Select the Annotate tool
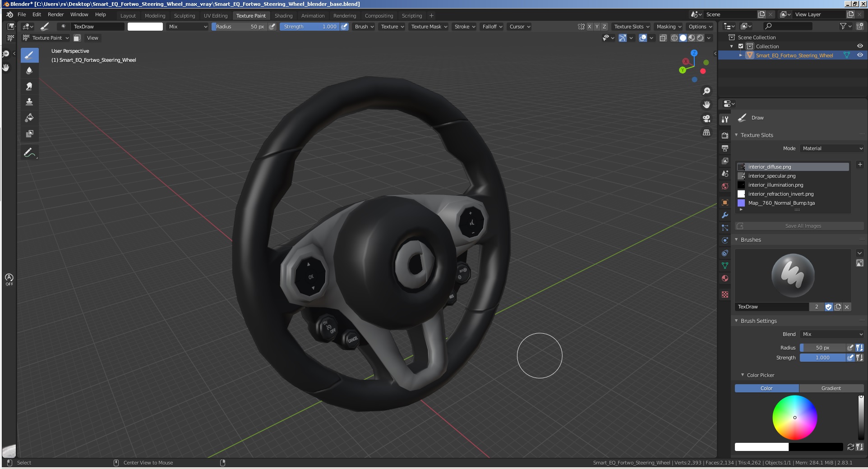 29,153
